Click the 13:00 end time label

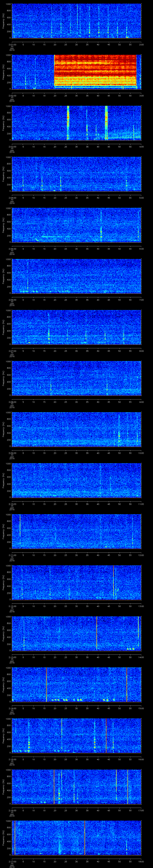click(141, 606)
